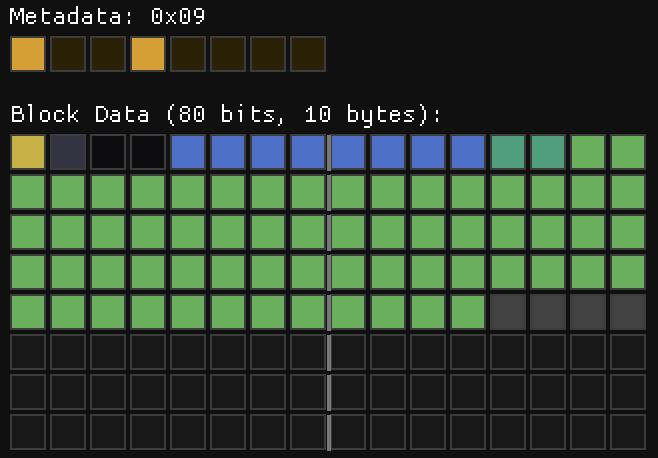Image resolution: width=658 pixels, height=458 pixels.
Task: Click the first teal cell in top data row
Action: point(508,152)
